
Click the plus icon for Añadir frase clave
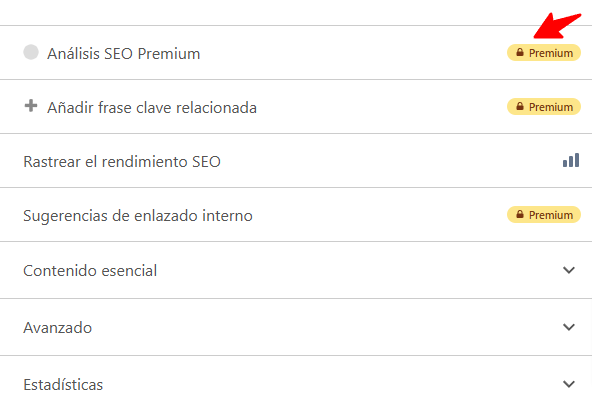[31, 106]
